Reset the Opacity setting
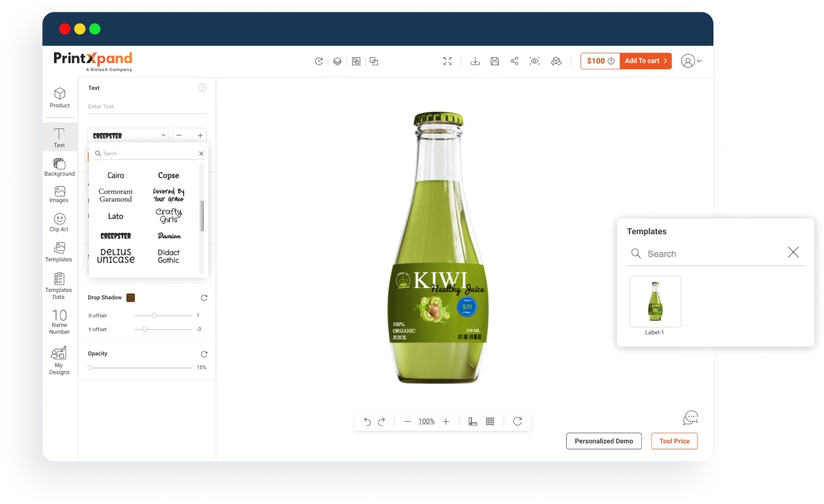Screen dimensions: 824x504 point(204,354)
